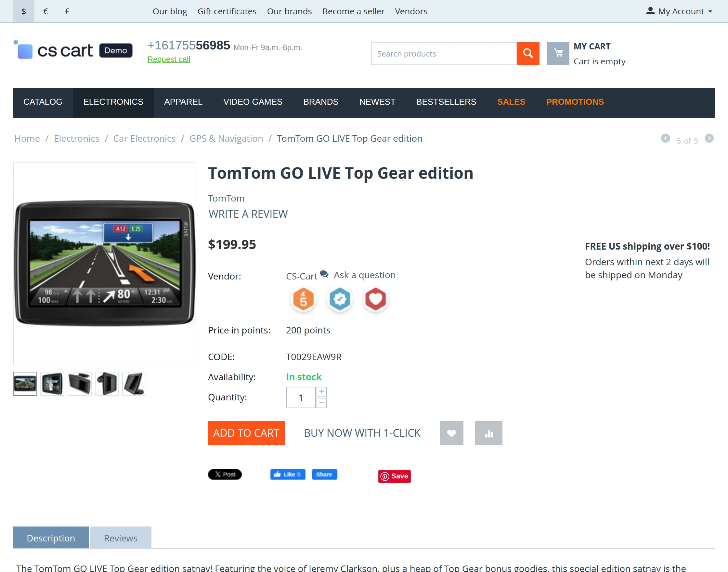Add product to wishlist heart icon
728x572 pixels.
pos(451,433)
